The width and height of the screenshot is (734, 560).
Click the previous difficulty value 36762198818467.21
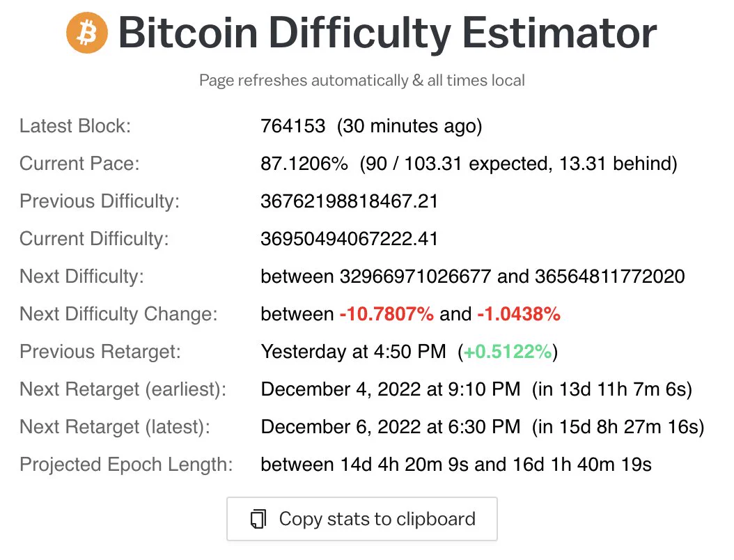point(349,201)
